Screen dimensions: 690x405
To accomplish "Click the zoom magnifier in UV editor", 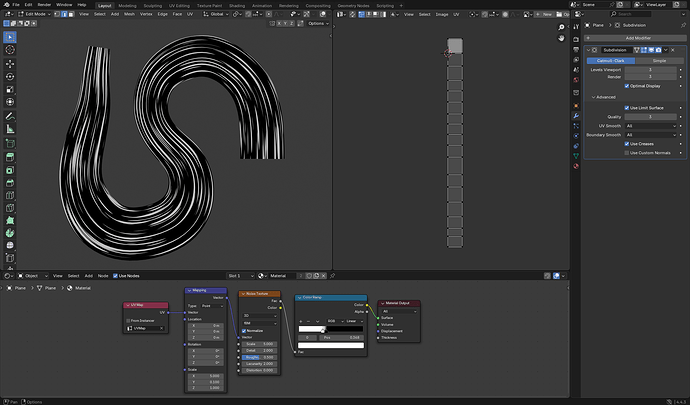I will (x=561, y=27).
